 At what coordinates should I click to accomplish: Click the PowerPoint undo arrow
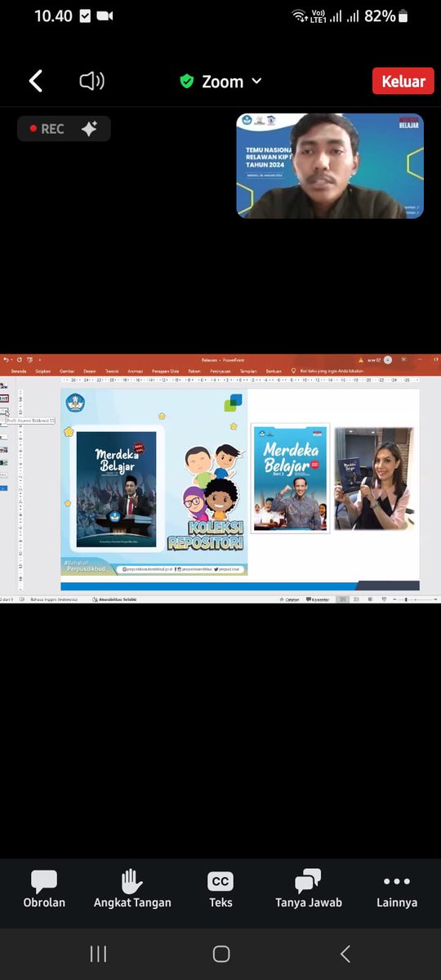tap(7, 359)
